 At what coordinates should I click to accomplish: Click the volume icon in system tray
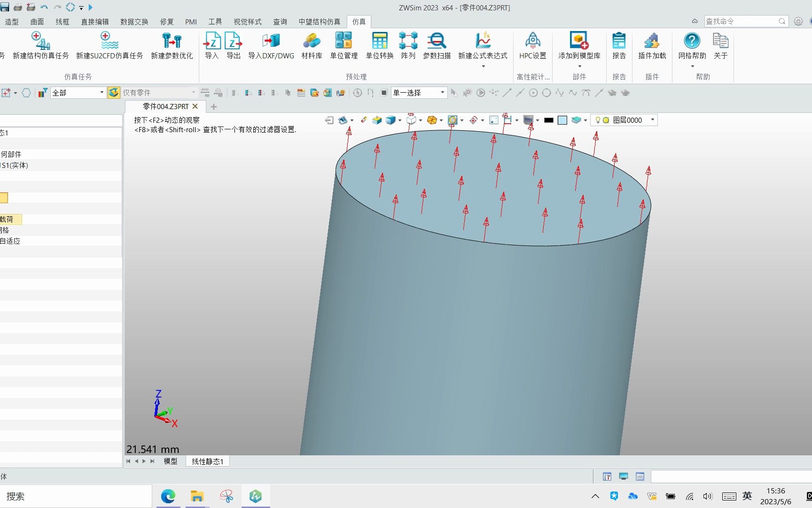pyautogui.click(x=707, y=496)
